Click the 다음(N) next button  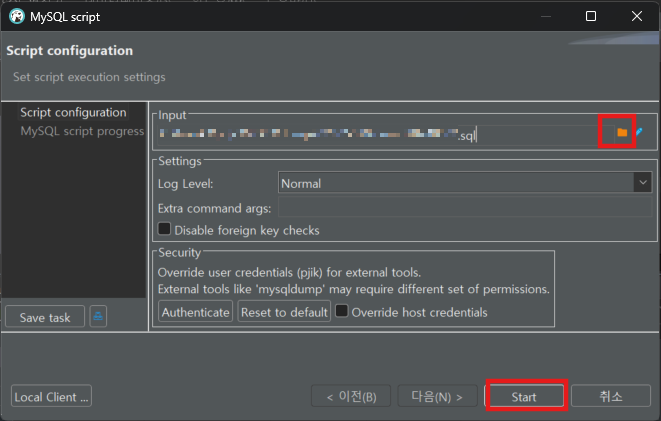[x=437, y=396]
